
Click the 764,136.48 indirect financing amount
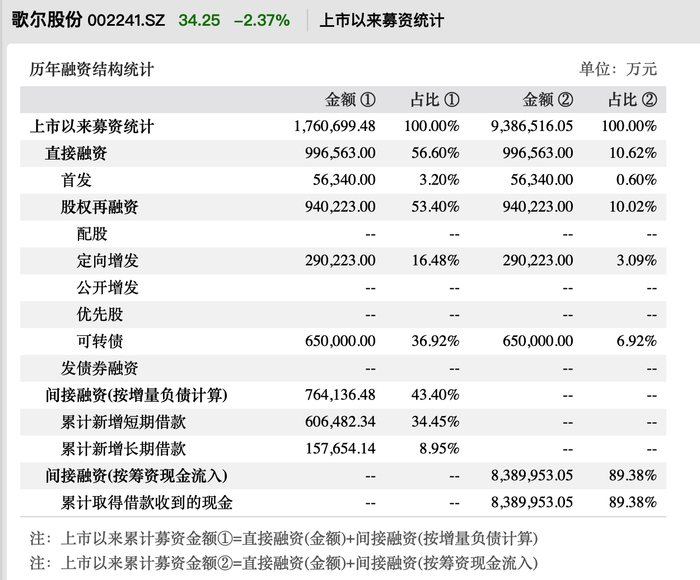[x=340, y=395]
